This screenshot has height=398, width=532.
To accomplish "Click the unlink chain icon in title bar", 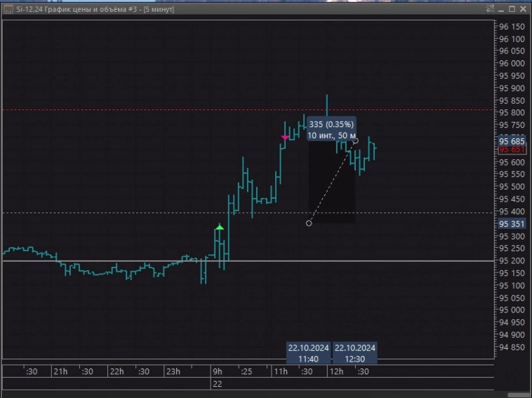I will 490,9.
